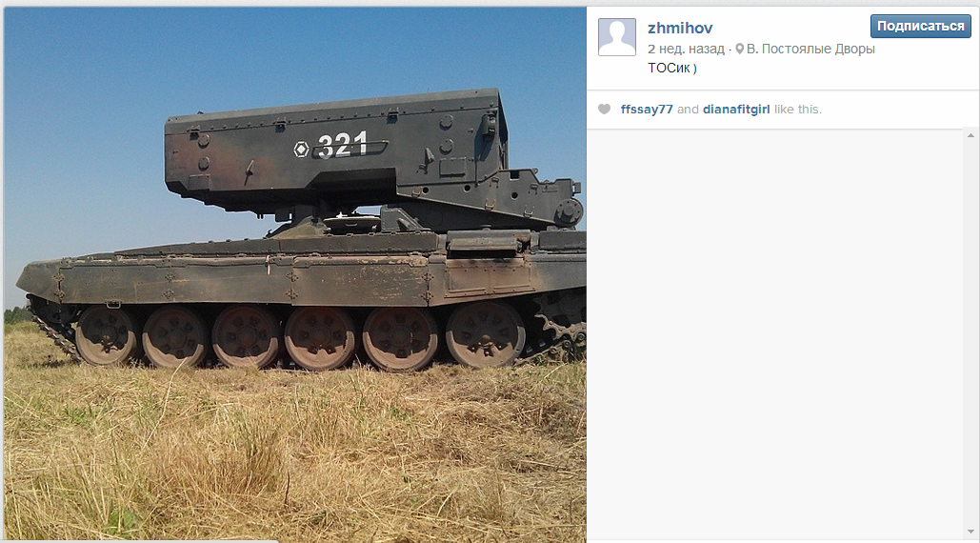Follow user with the Подписаться button

click(x=921, y=27)
